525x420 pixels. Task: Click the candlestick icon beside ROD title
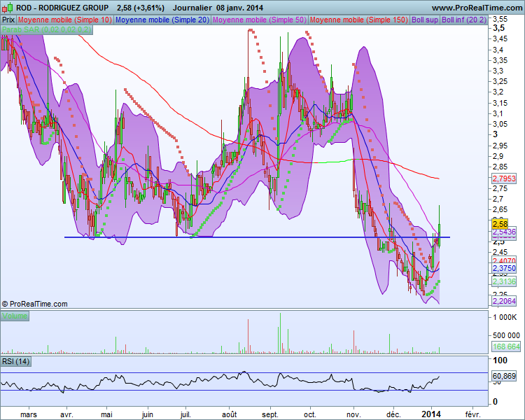coord(8,8)
